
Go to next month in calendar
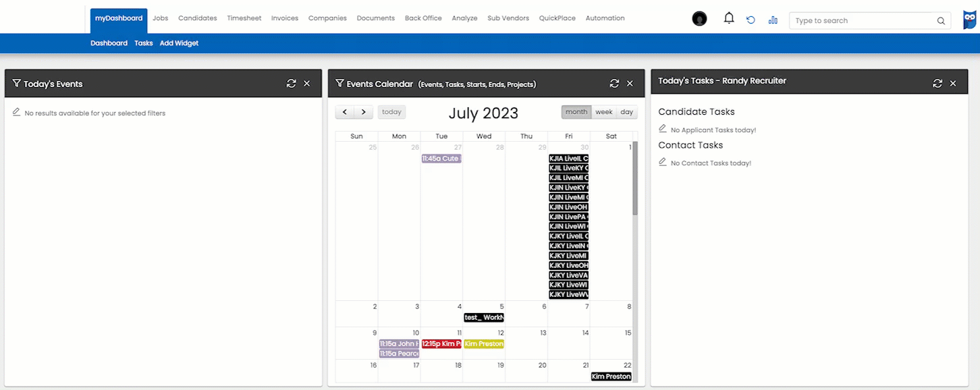[363, 112]
